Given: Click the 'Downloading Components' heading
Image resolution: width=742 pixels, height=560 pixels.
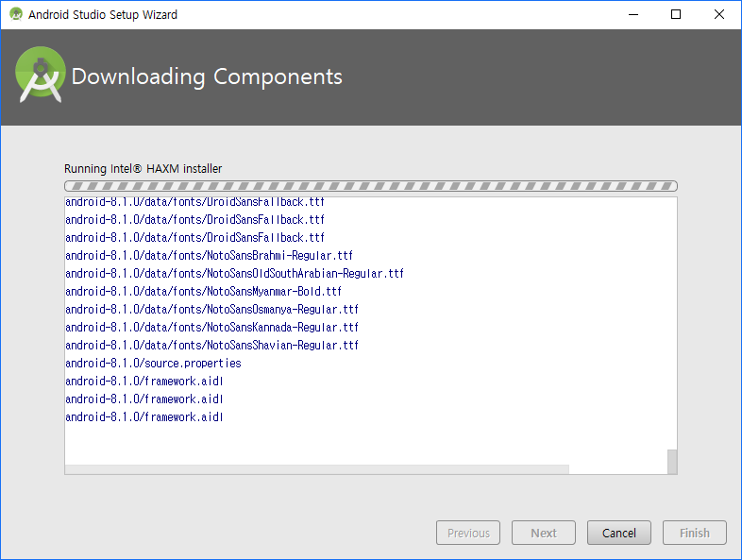Looking at the screenshot, I should 207,76.
